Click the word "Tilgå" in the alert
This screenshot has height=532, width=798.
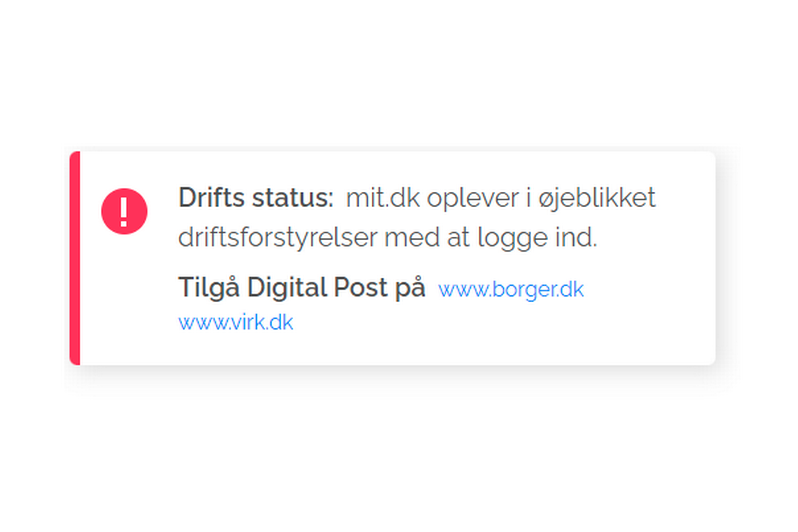tap(209, 288)
